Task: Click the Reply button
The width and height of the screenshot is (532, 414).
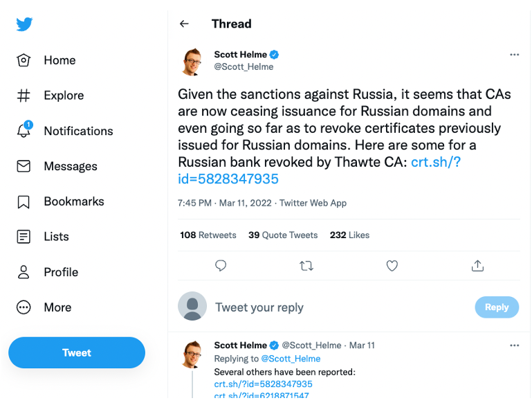Action: (496, 307)
